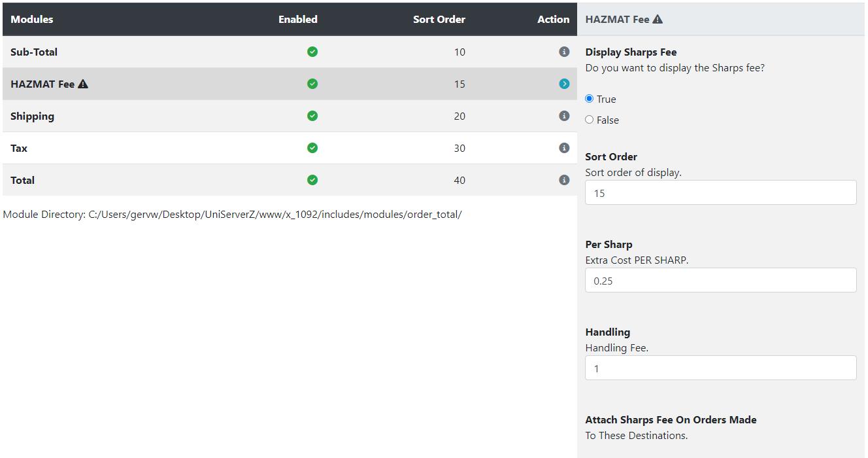Click sort order value 30
868x458 pixels.
pos(459,148)
